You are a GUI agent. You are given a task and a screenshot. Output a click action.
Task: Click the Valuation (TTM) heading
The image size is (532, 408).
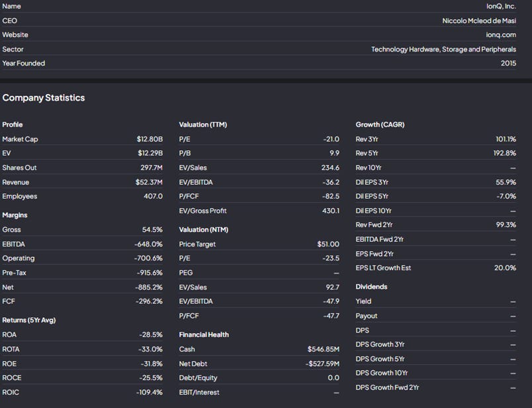tap(203, 125)
